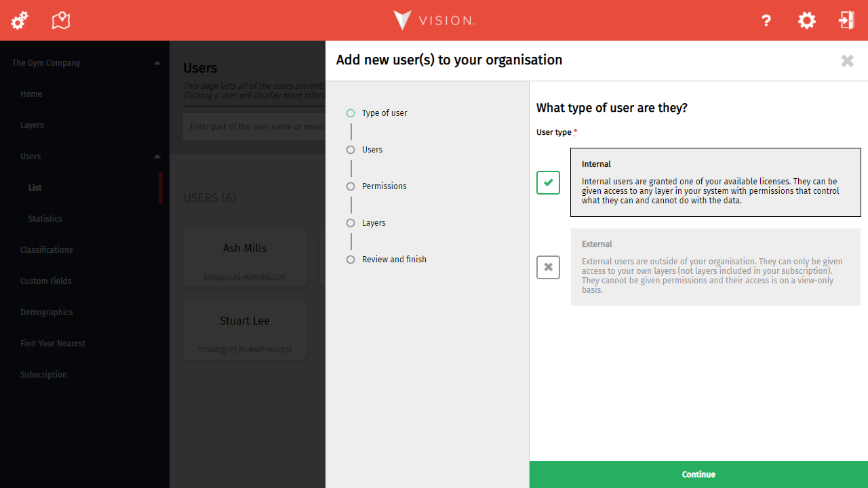
Task: Open the map view icon
Action: tap(61, 20)
